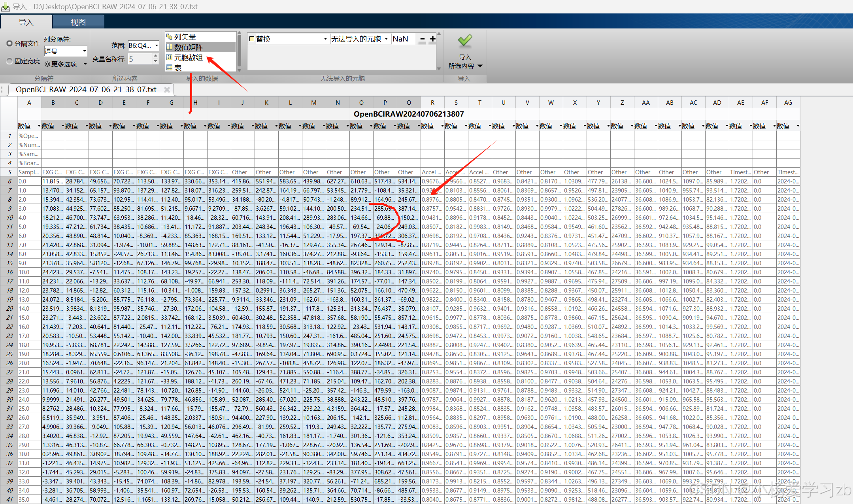Expand 导入所选内容 button arrow

point(480,66)
